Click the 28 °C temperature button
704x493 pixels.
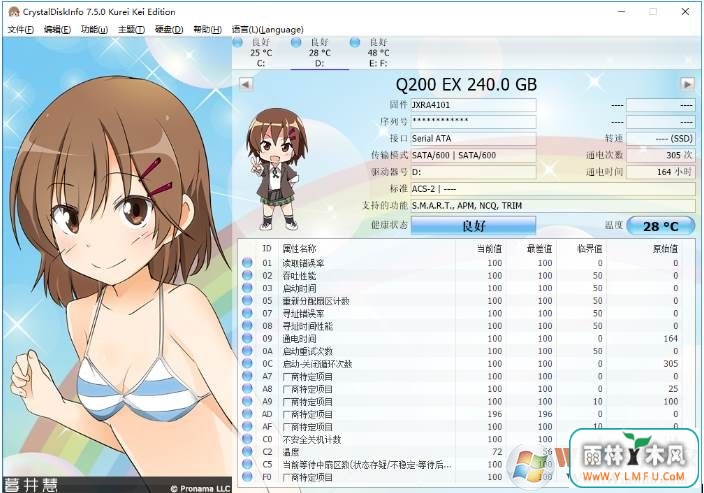(x=660, y=226)
